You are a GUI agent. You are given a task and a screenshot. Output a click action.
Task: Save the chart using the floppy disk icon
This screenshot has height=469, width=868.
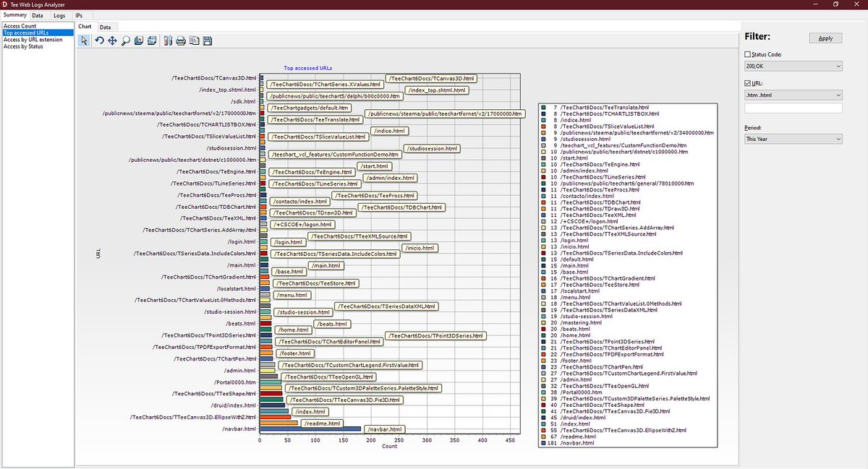tap(207, 40)
